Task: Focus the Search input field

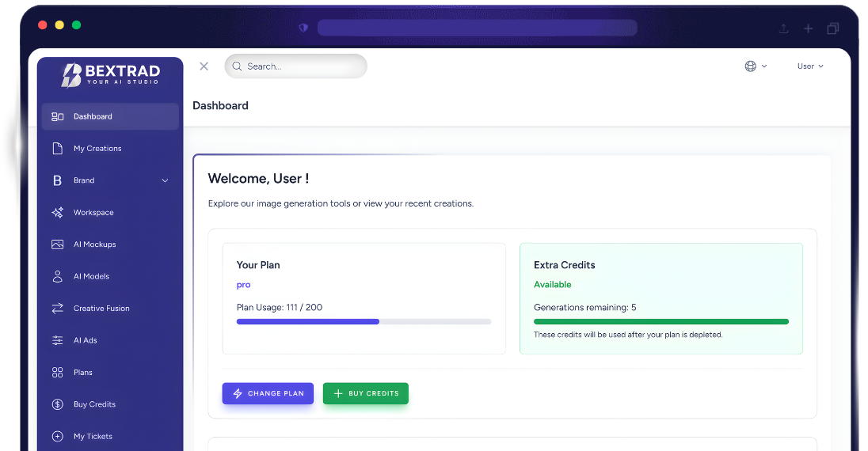Action: click(303, 66)
